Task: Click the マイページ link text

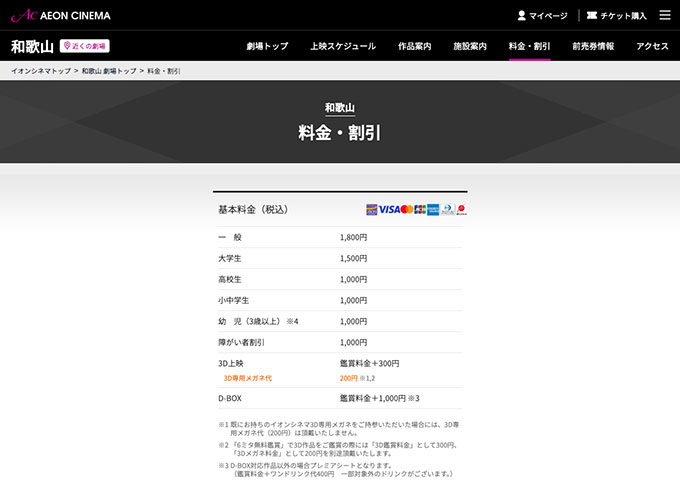Action: point(548,16)
